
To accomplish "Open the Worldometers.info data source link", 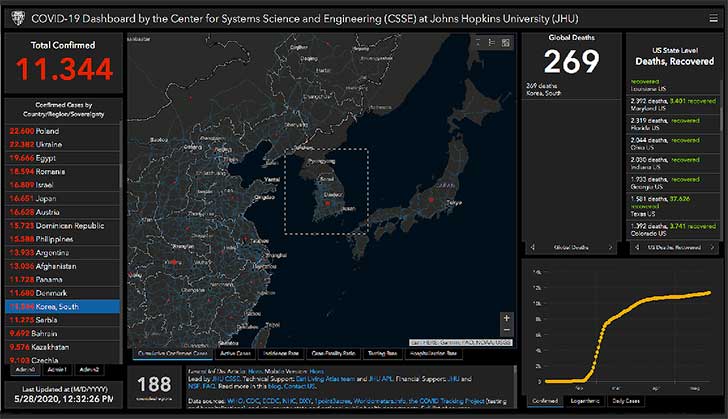I will pyautogui.click(x=381, y=401).
